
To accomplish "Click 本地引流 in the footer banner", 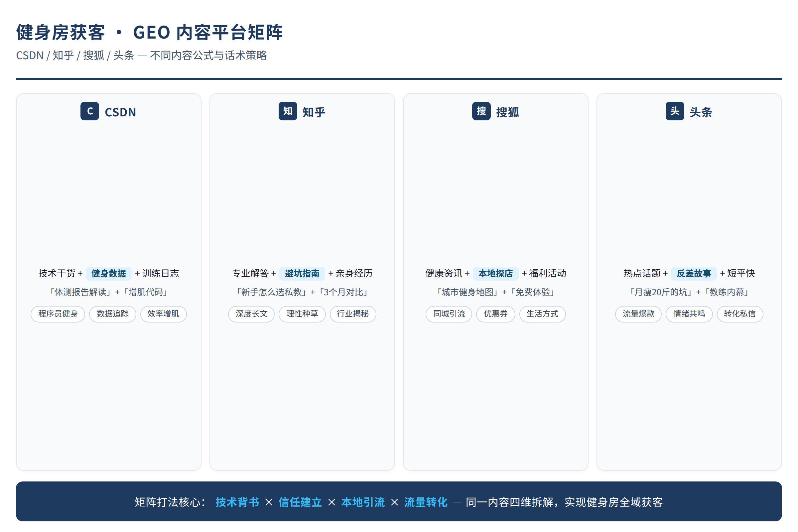I will (363, 502).
